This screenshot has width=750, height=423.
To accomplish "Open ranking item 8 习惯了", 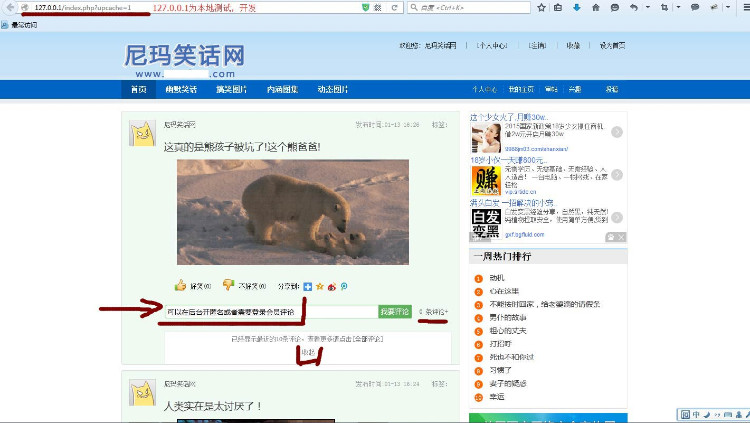I will [500, 370].
